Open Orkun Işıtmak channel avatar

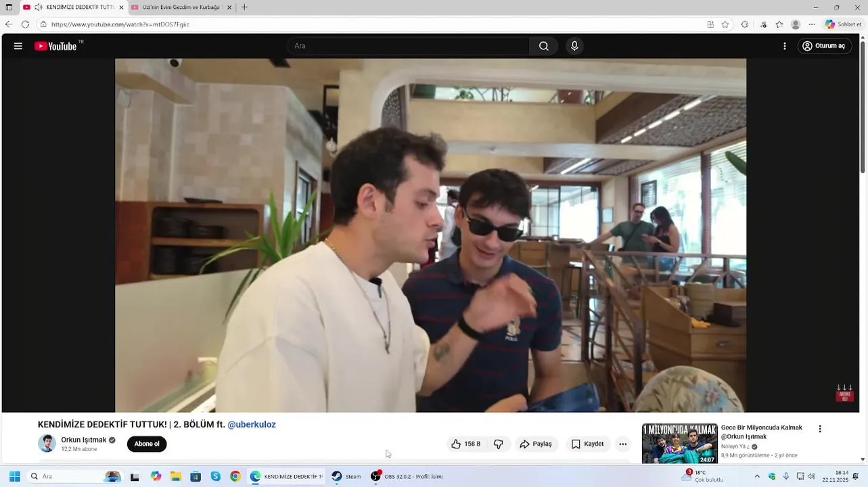pyautogui.click(x=47, y=444)
